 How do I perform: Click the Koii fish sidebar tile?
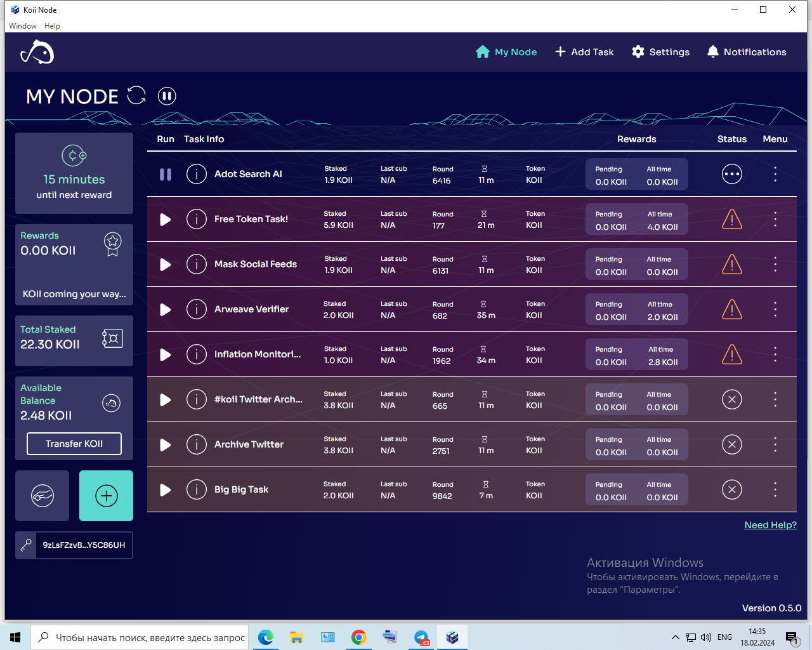point(43,496)
